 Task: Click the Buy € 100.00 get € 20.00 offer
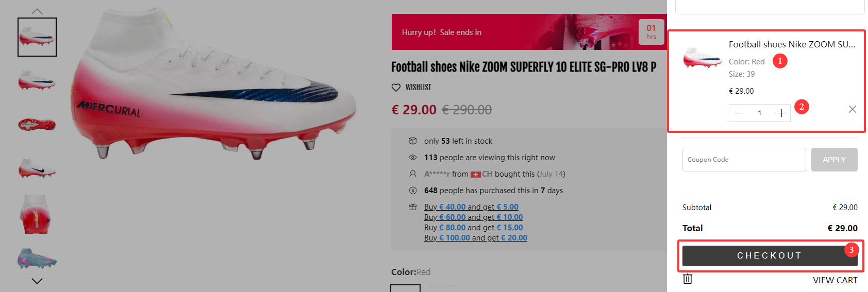tap(475, 238)
